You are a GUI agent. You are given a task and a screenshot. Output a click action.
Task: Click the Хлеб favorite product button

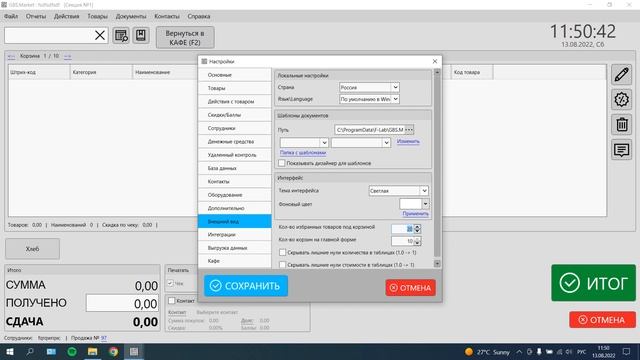coord(33,249)
